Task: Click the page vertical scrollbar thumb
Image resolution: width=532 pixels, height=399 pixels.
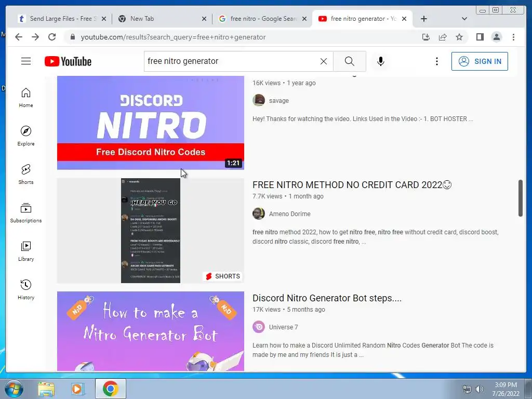Action: coord(521,198)
